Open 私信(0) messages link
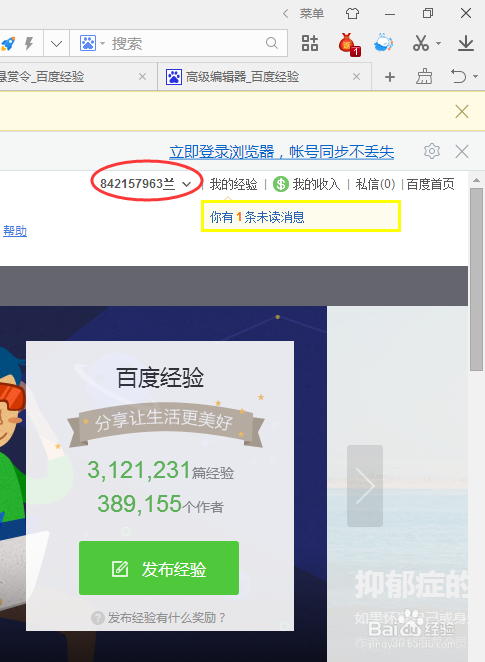 375,184
